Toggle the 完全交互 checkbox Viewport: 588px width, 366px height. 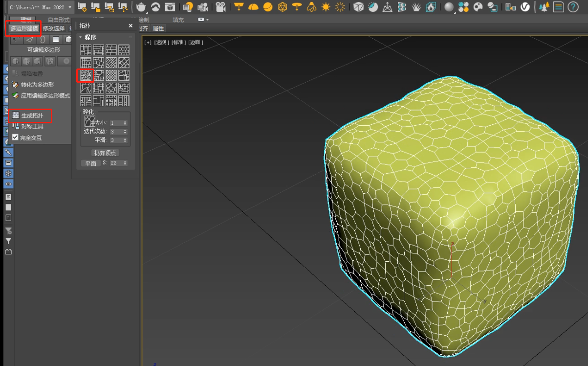point(15,137)
